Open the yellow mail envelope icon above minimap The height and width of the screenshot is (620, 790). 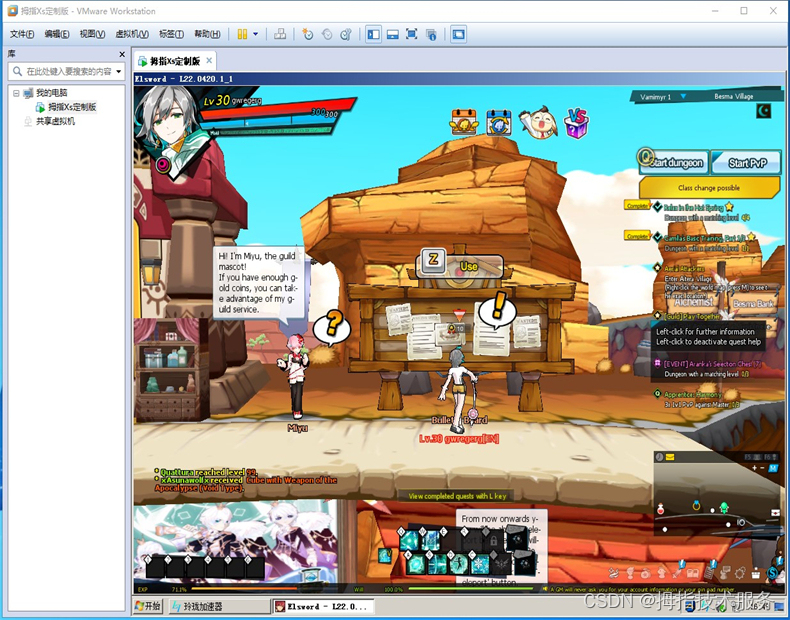[x=670, y=457]
